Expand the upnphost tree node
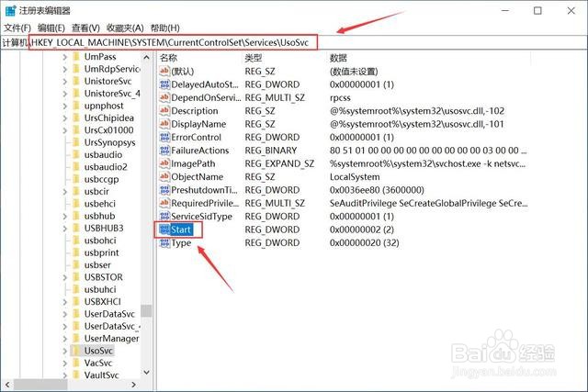This screenshot has height=392, width=588. pyautogui.click(x=65, y=106)
